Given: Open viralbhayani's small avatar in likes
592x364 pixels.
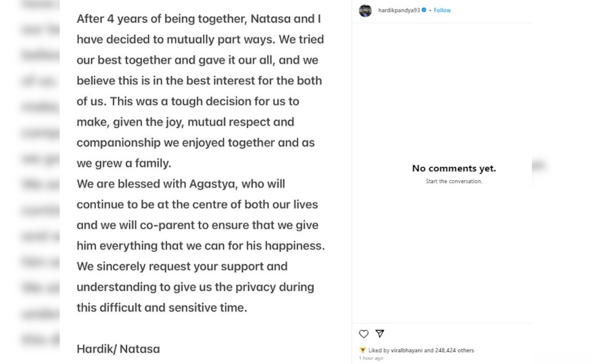Looking at the screenshot, I should click(363, 350).
